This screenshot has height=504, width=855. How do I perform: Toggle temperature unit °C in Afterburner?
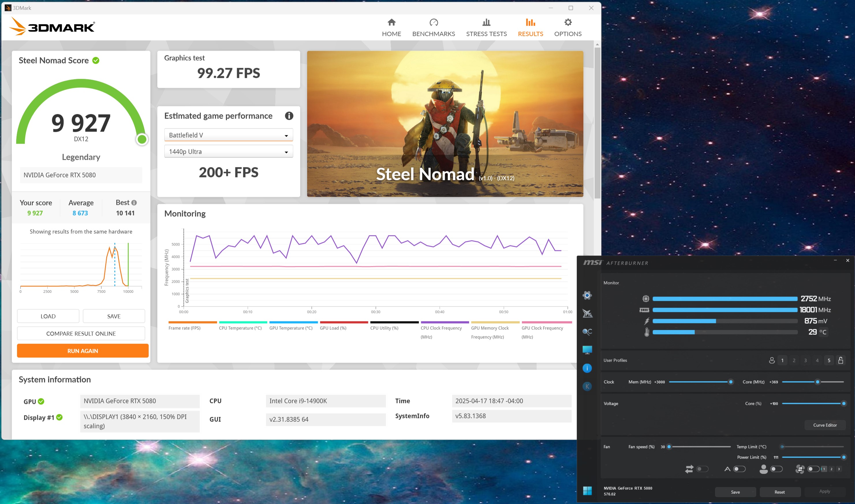[x=823, y=332]
